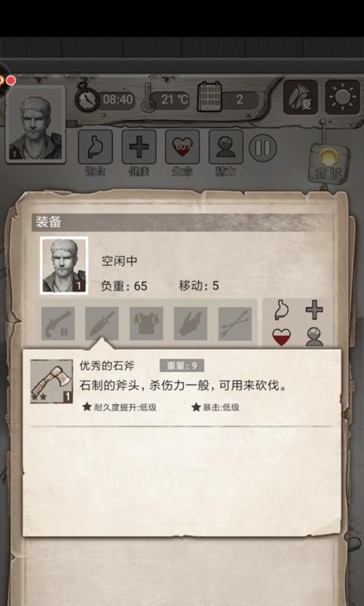Tap the summer season icon
364x606 pixels.
tap(301, 98)
